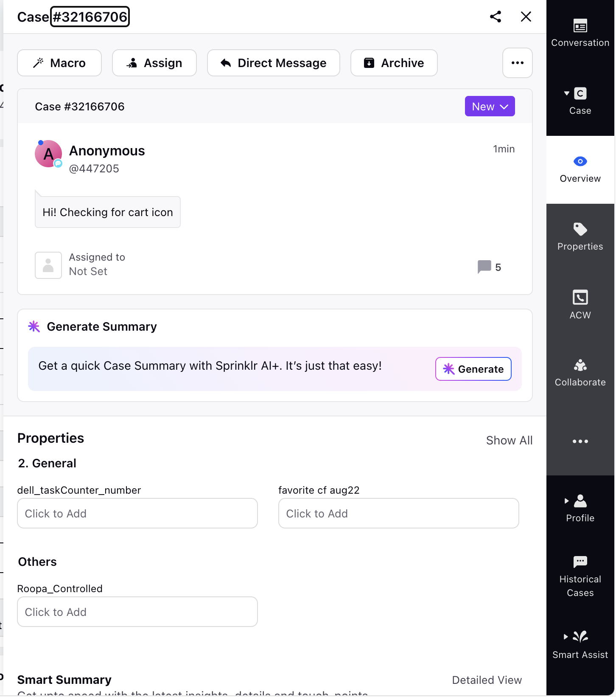
Task: Expand the Smart Assist section
Action: point(566,637)
